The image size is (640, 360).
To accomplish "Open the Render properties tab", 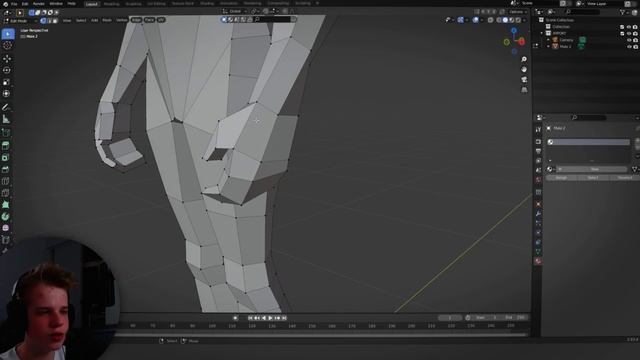I will [x=538, y=141].
